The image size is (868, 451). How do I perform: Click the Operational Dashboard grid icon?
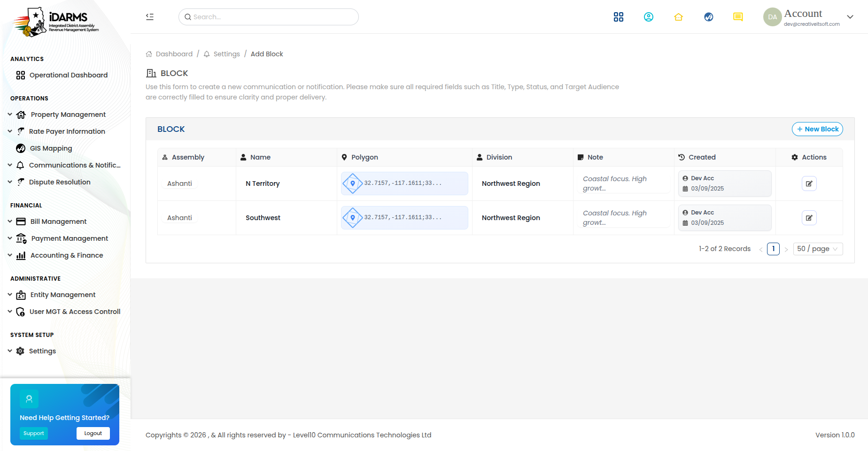click(x=21, y=75)
